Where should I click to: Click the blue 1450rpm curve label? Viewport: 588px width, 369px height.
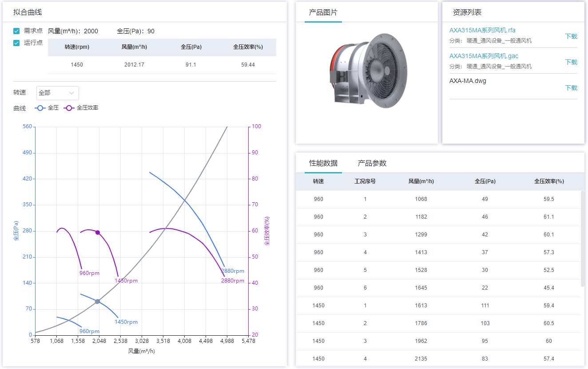tap(126, 322)
